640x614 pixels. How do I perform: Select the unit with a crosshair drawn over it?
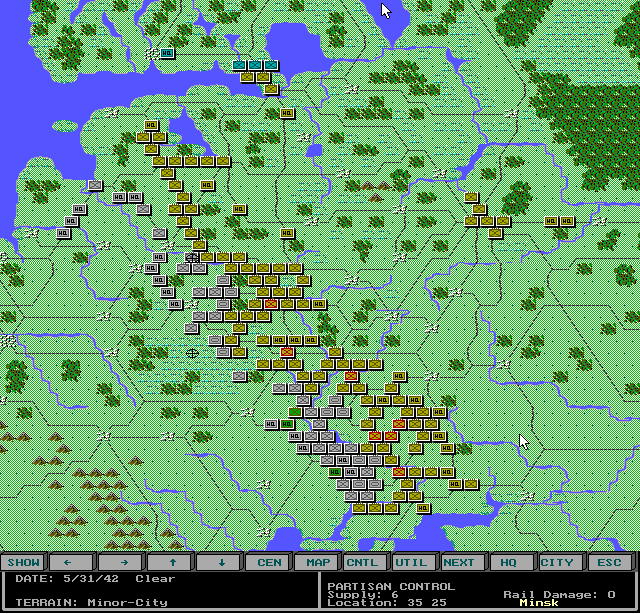[x=192, y=257]
